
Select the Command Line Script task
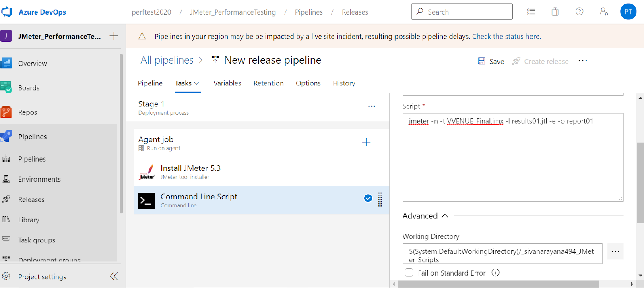(262, 200)
